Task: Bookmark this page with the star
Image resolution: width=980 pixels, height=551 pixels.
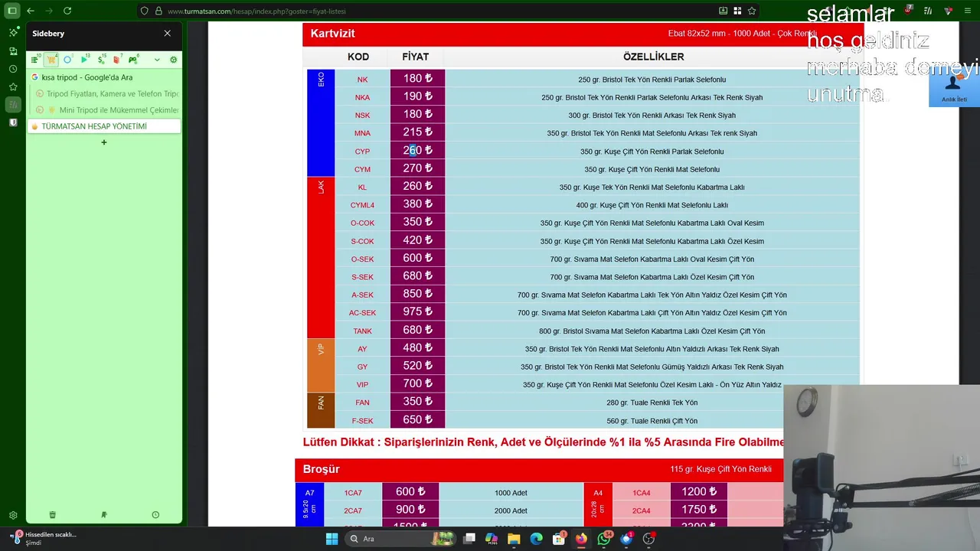Action: [x=752, y=11]
